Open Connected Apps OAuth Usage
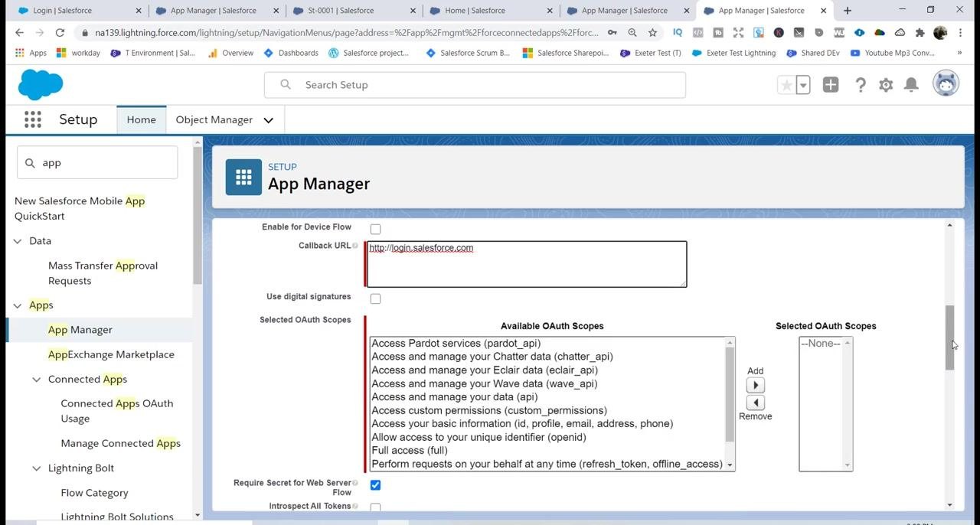Image resolution: width=980 pixels, height=525 pixels. 117,411
